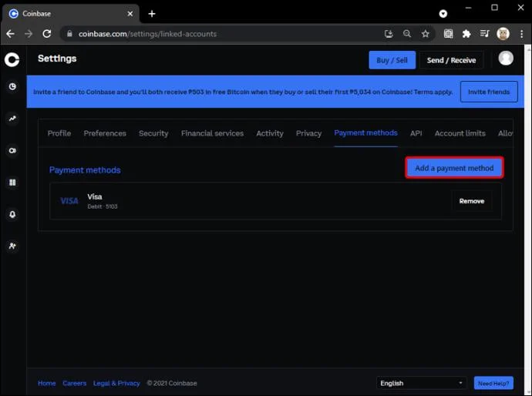Reload the page with the refresh icon
Viewport: 532px width, 396px height.
click(x=47, y=34)
